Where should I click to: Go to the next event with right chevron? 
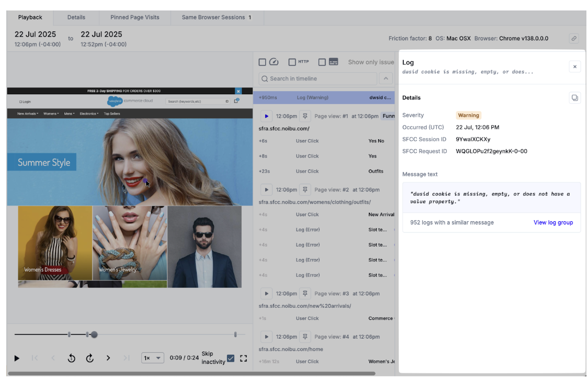[x=108, y=358]
